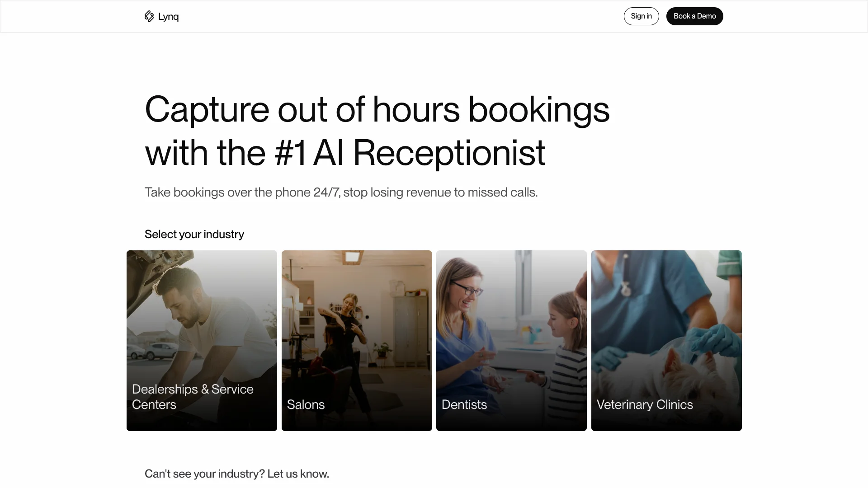Follow the "Let us know" link
The image size is (868, 488).
pos(298,474)
